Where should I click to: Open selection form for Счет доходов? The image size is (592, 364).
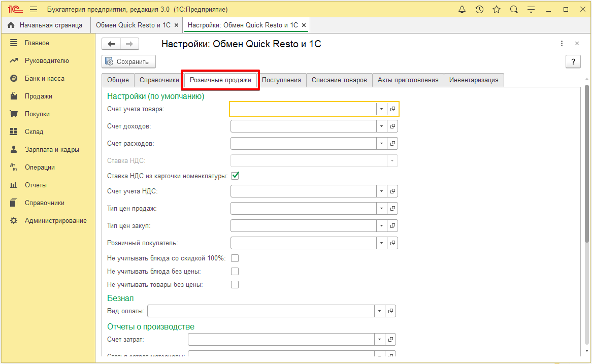[392, 126]
